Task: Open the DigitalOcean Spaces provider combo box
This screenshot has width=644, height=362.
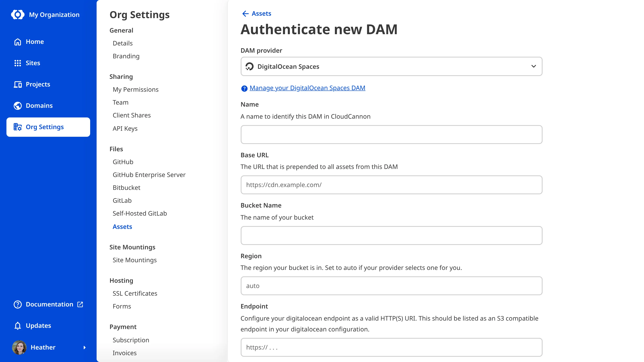Action: [391, 66]
